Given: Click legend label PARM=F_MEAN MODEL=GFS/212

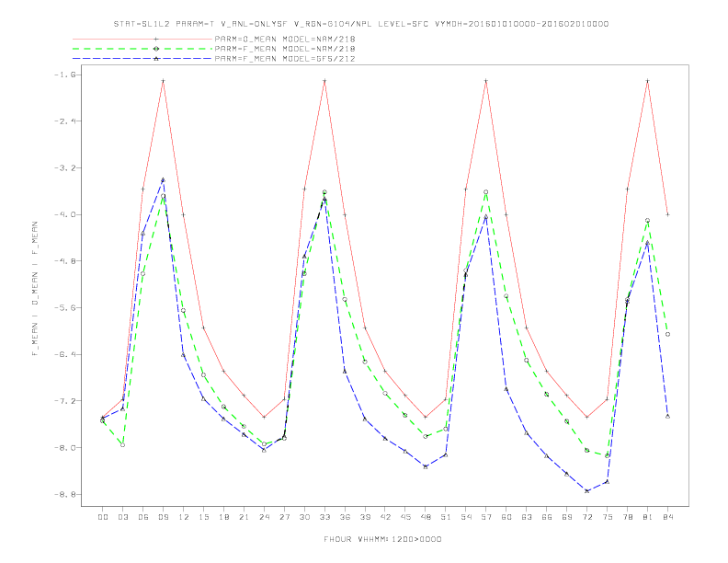Looking at the screenshot, I should (x=285, y=59).
